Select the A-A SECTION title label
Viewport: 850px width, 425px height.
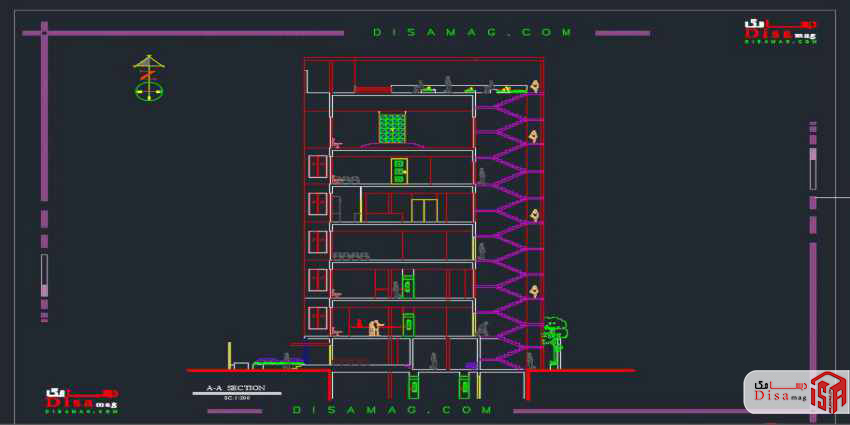click(236, 387)
